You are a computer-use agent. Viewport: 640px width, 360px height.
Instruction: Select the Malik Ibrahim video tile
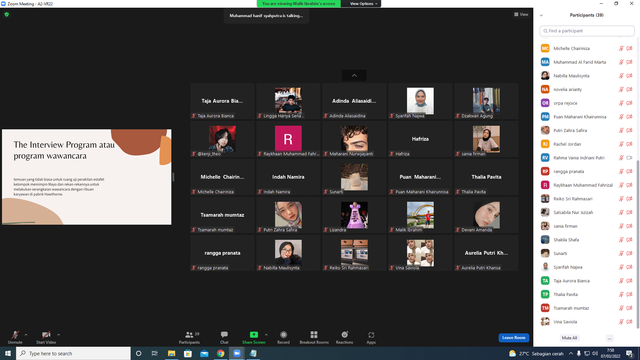tap(420, 215)
